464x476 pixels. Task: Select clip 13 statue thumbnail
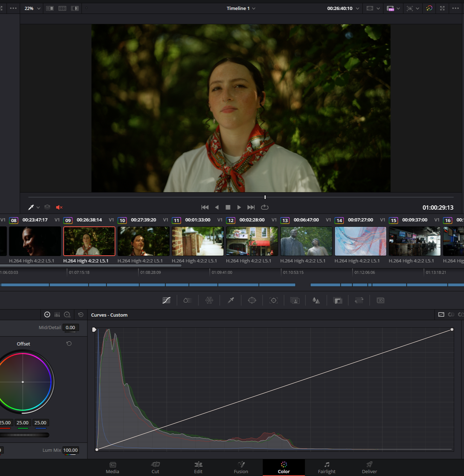[306, 241]
